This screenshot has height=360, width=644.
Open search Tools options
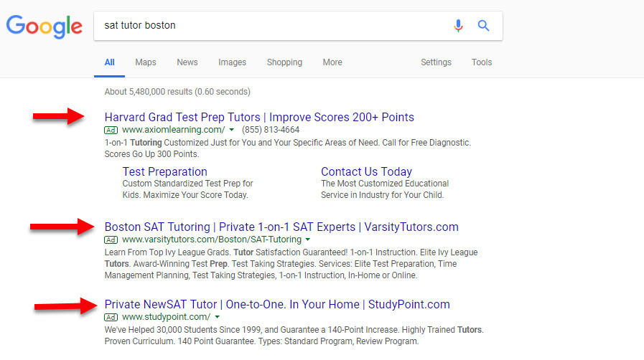481,62
